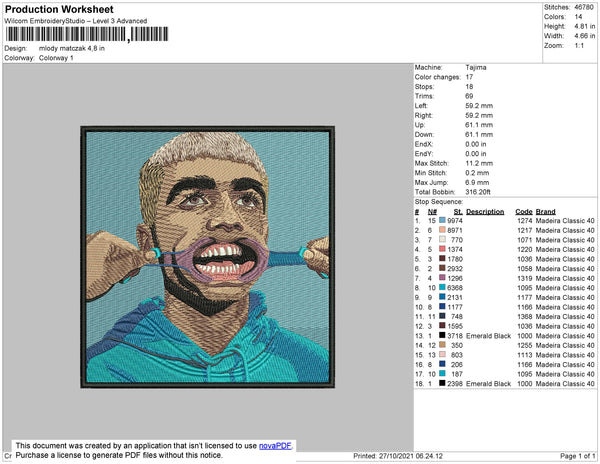This screenshot has height=464, width=600.
Task: Select code '1274' in stop 1
Action: (x=525, y=221)
